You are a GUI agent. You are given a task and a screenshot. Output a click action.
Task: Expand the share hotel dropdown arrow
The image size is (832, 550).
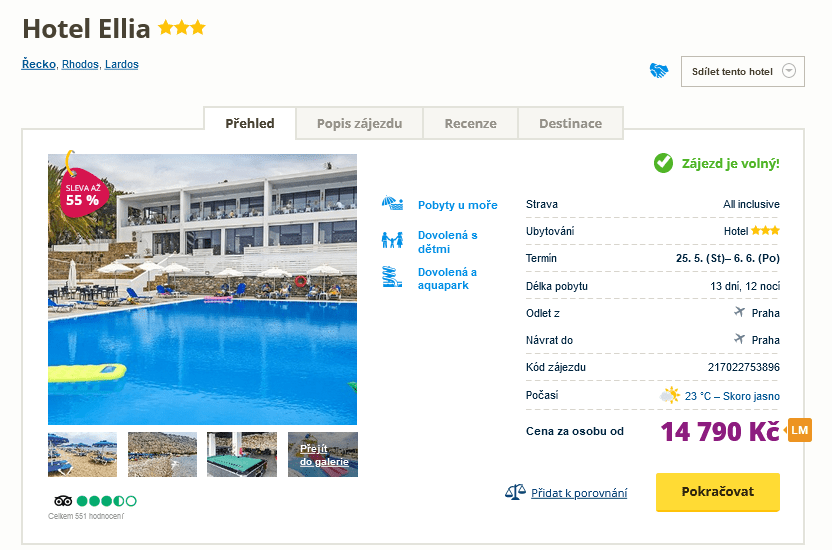point(789,71)
